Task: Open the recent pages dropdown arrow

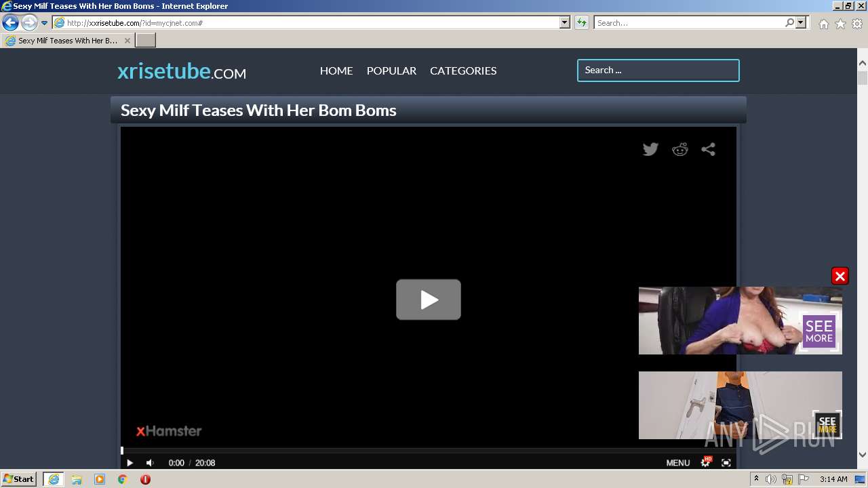Action: coord(45,23)
